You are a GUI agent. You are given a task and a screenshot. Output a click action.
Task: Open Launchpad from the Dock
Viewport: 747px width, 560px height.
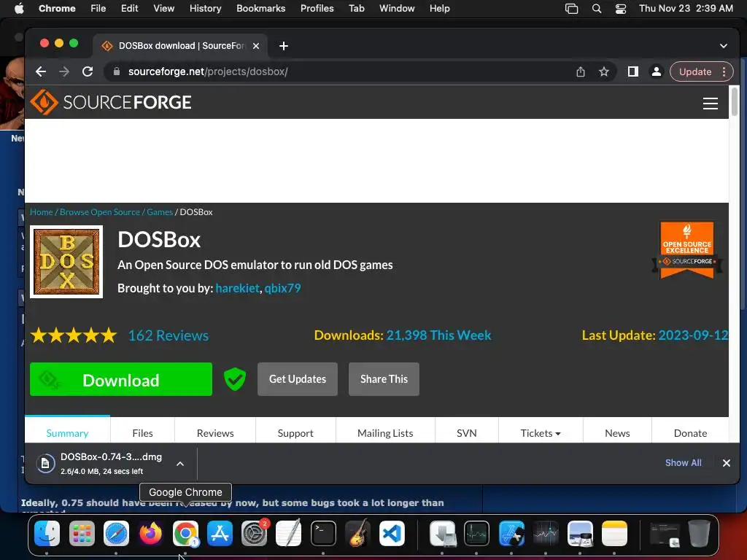click(x=82, y=533)
